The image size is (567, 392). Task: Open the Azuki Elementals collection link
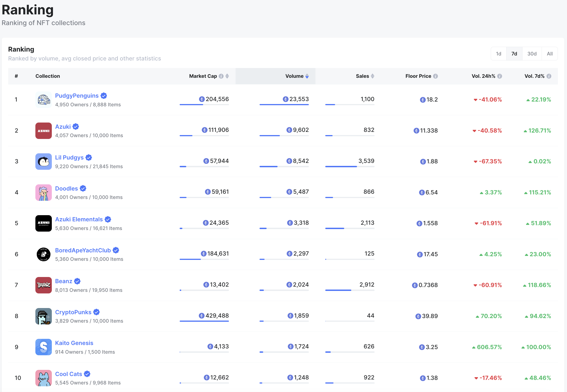[79, 219]
